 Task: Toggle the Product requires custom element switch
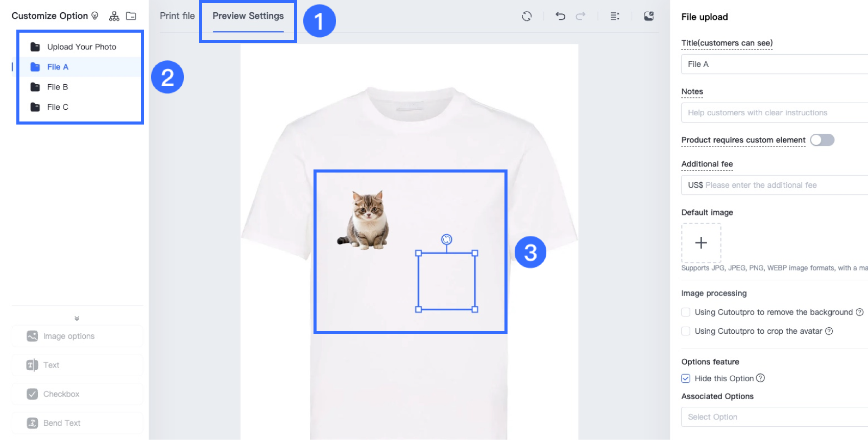(x=822, y=140)
